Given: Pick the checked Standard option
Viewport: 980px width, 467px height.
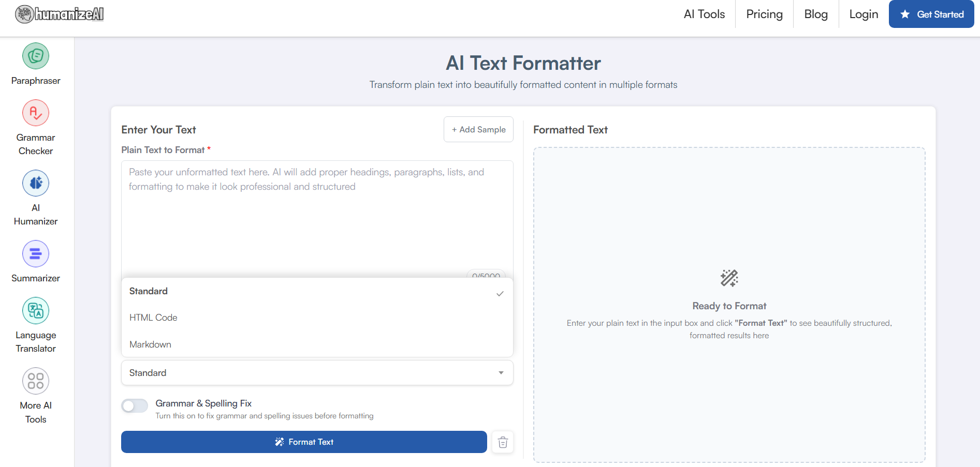Looking at the screenshot, I should click(x=149, y=291).
